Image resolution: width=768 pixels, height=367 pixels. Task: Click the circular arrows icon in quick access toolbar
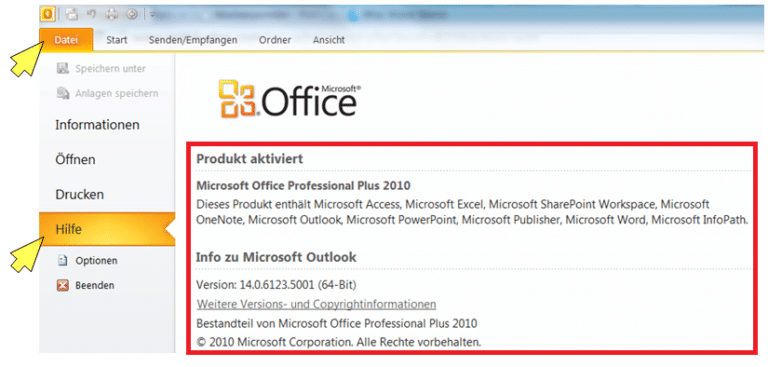(x=131, y=15)
